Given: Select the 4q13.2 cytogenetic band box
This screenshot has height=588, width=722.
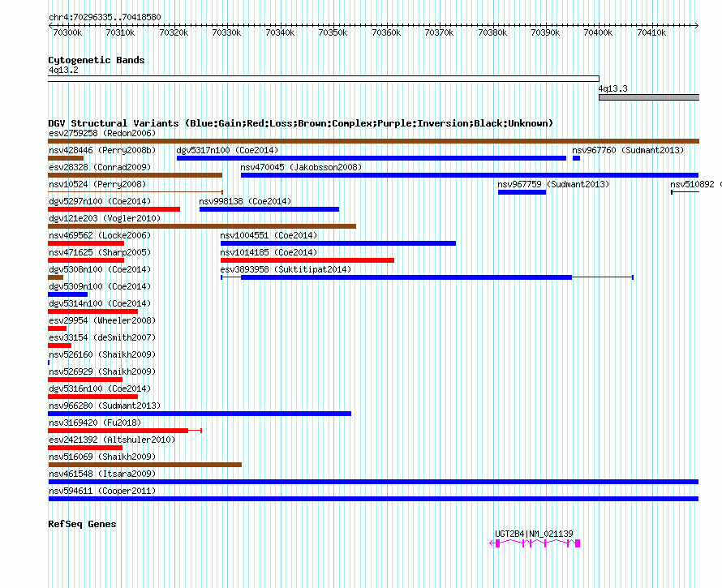Looking at the screenshot, I should [x=324, y=79].
